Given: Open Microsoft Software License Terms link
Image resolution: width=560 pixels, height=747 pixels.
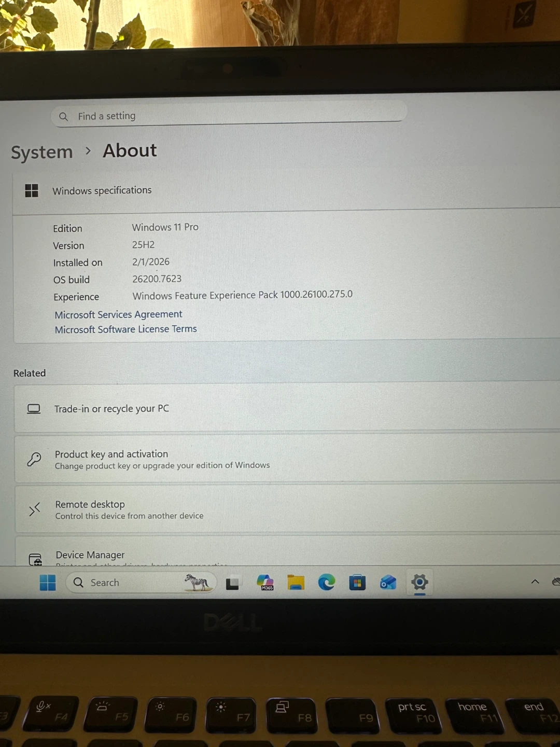Looking at the screenshot, I should [x=126, y=329].
